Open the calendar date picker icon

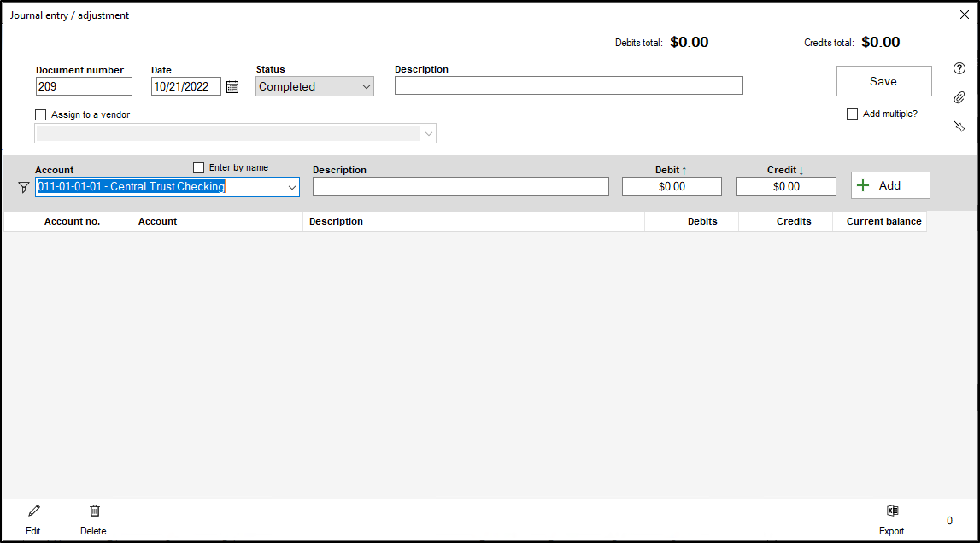tap(232, 87)
